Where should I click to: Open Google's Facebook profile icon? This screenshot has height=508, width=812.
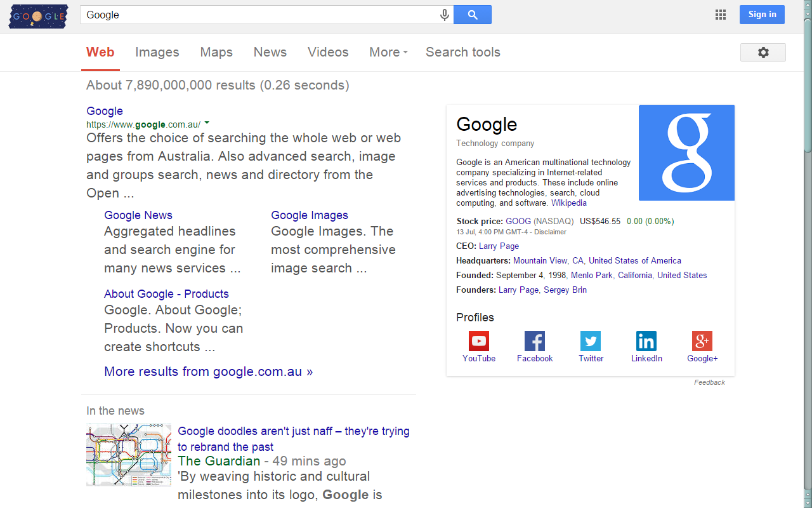(x=535, y=341)
